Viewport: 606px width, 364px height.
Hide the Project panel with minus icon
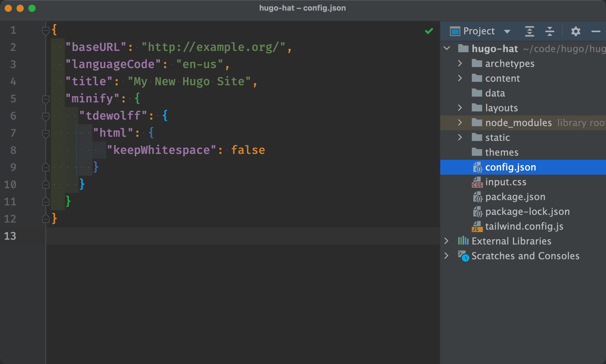(596, 31)
